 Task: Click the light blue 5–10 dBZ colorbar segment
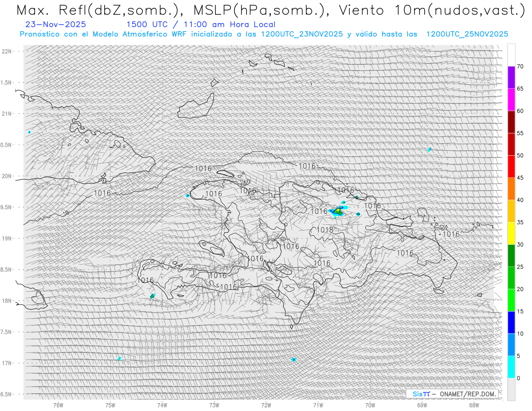511,344
